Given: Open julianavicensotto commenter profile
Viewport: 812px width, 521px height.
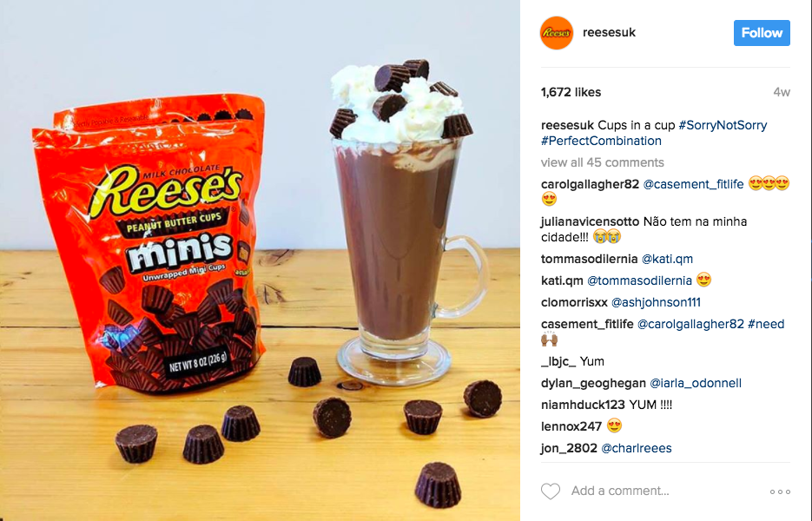Looking at the screenshot, I should point(590,221).
